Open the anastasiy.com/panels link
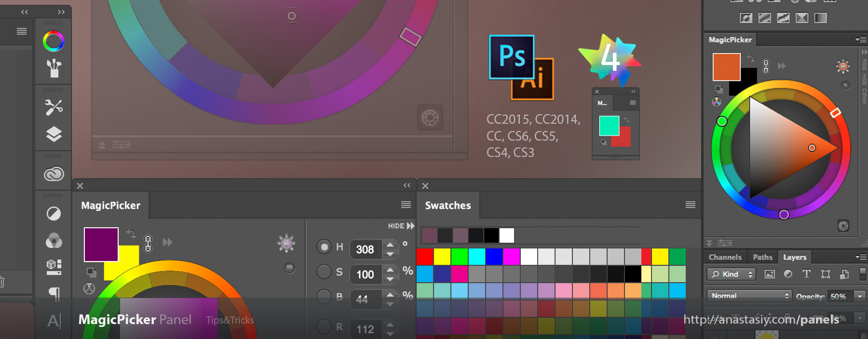The height and width of the screenshot is (339, 868). 761,319
